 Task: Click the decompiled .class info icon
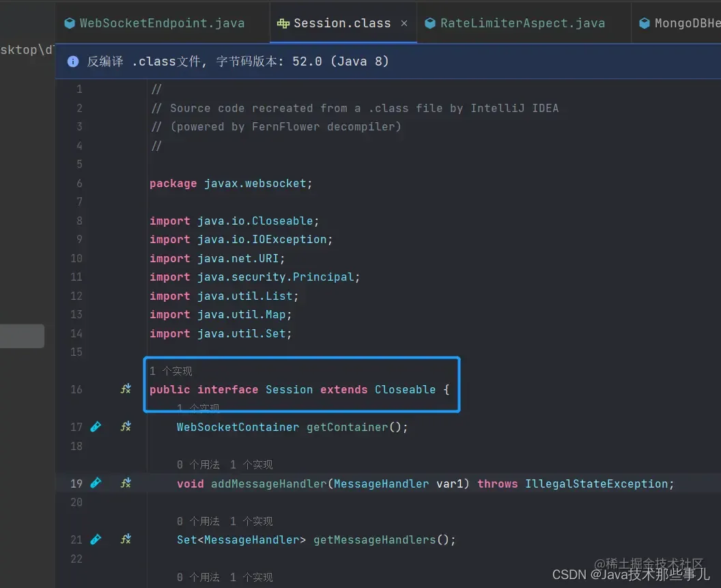point(72,61)
